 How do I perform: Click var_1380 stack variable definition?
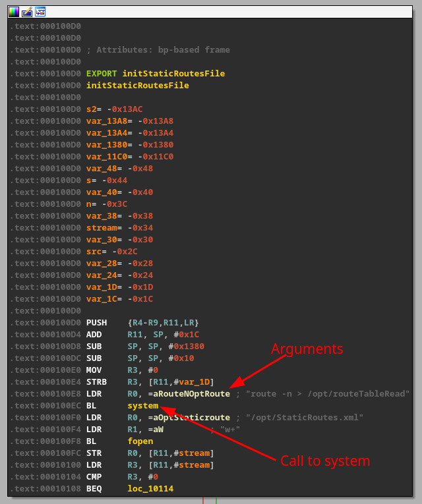pyautogui.click(x=130, y=145)
